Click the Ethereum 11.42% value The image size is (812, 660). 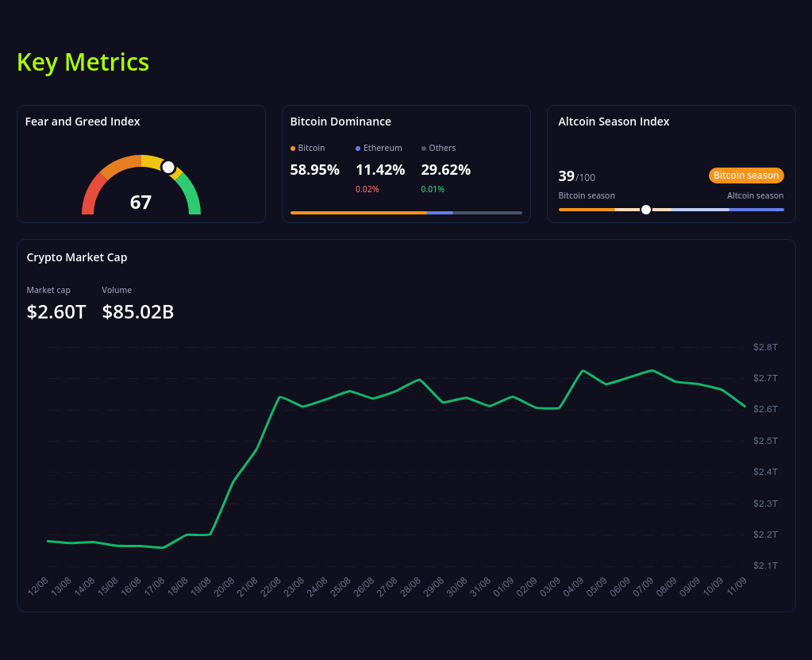point(380,170)
